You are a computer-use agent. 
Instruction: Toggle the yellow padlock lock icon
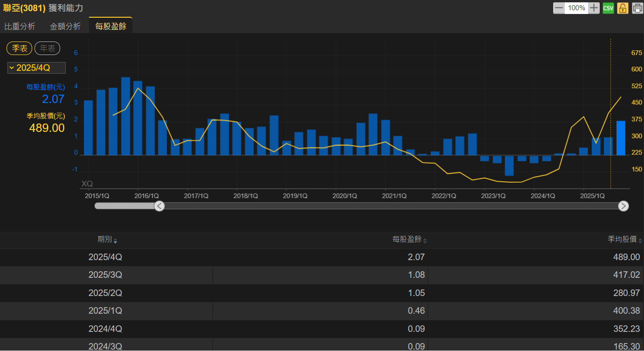pyautogui.click(x=623, y=8)
